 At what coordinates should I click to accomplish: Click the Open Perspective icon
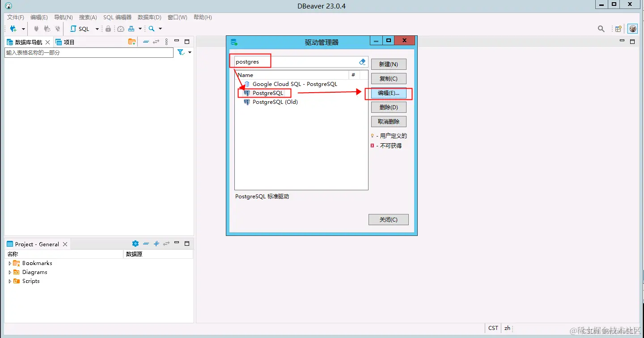[619, 29]
